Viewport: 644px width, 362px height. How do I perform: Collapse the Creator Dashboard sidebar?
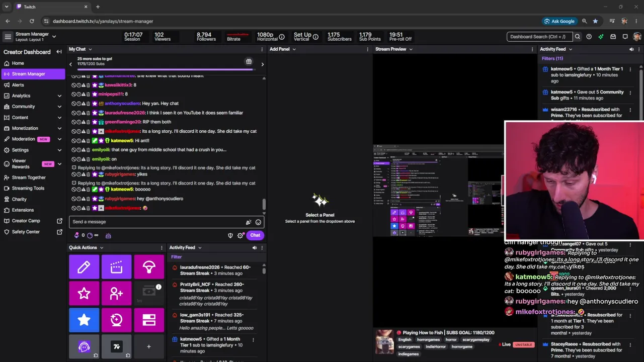click(x=59, y=52)
